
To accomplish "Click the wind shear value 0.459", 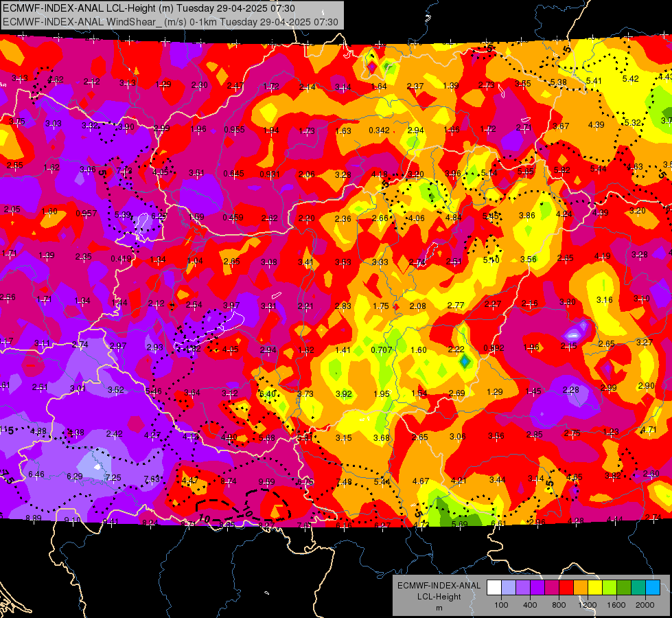I will coord(233,218).
